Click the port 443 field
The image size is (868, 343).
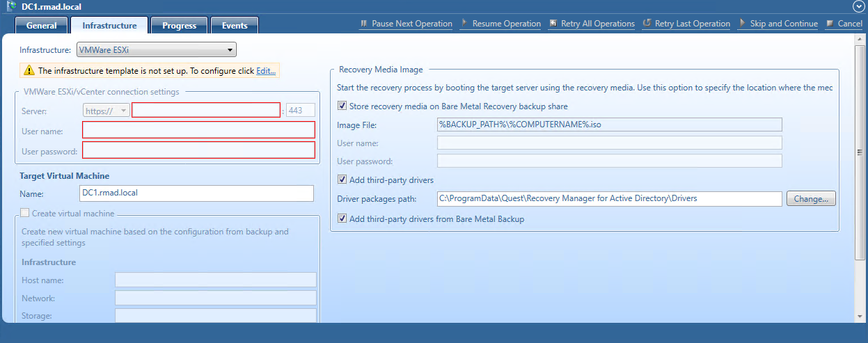(301, 110)
